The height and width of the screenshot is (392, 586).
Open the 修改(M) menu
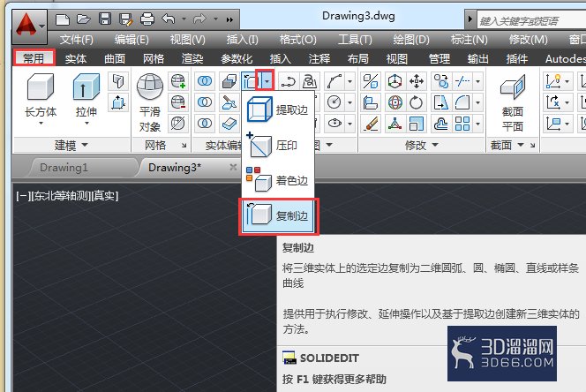click(528, 39)
